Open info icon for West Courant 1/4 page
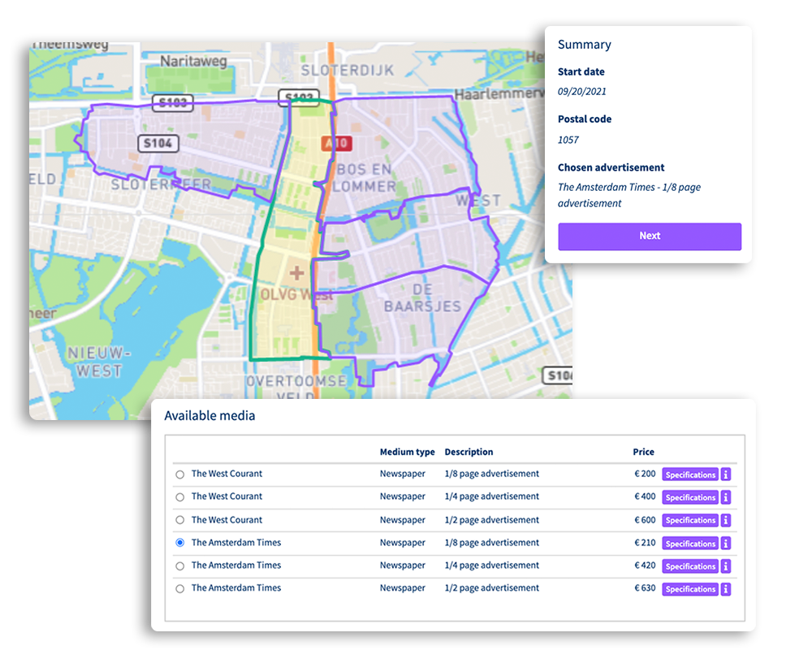The image size is (812, 650). 725,497
